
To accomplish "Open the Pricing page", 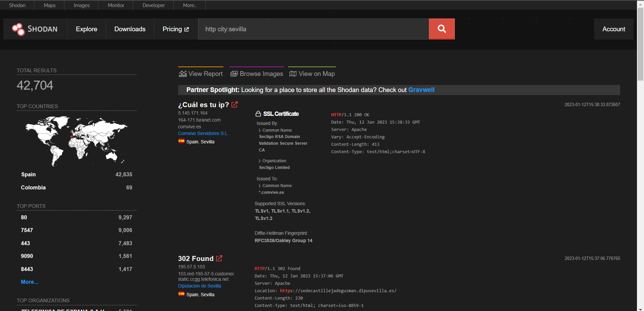I will [x=176, y=29].
